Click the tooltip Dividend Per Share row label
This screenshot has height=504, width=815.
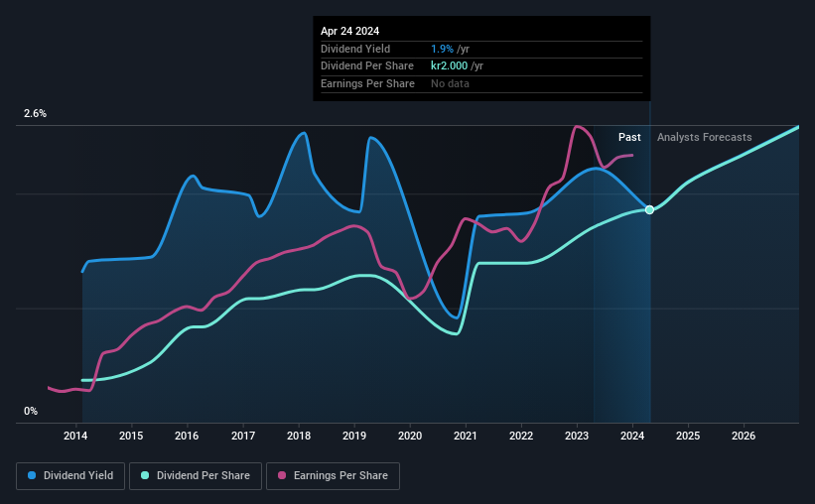point(367,66)
